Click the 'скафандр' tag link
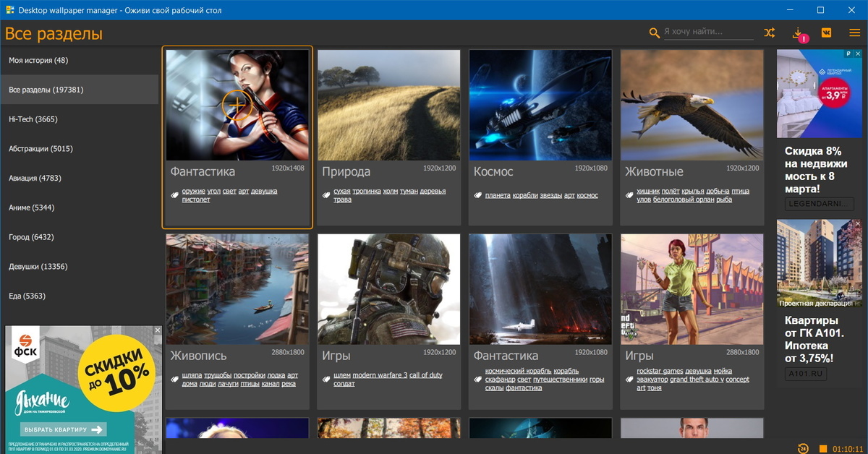 coord(501,380)
